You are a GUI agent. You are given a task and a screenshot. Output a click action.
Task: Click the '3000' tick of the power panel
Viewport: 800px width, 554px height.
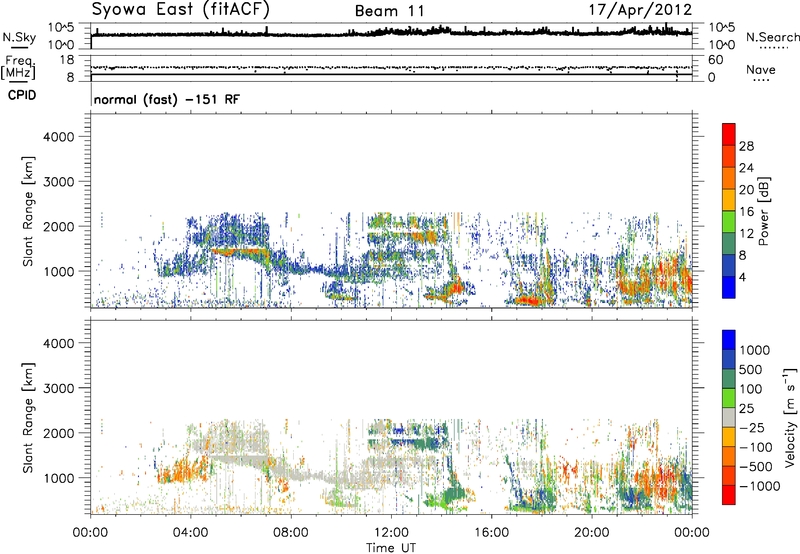tap(59, 182)
